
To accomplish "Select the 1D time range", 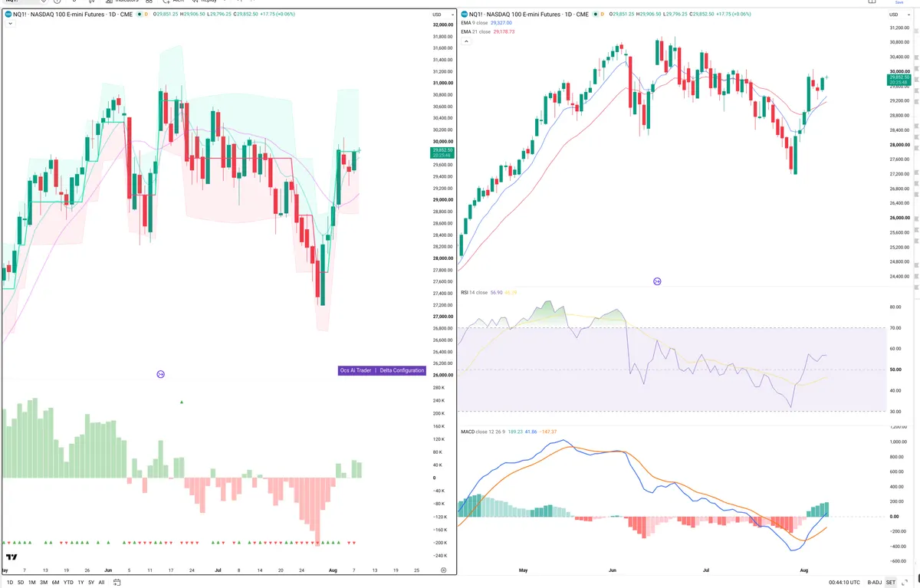I will point(8,582).
